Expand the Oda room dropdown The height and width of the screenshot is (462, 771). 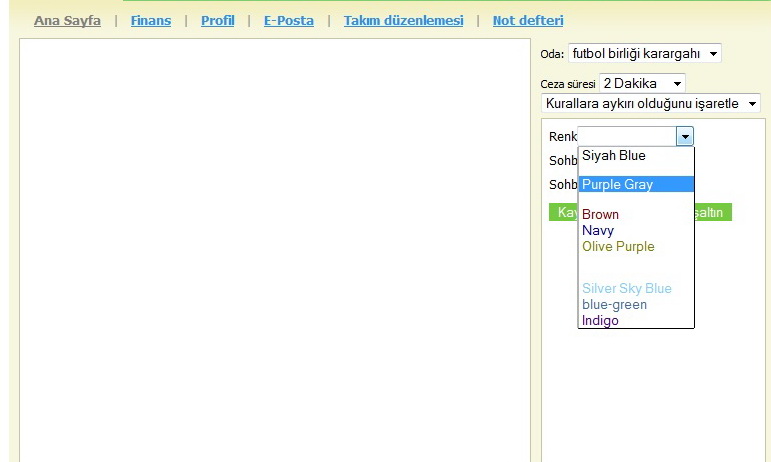point(644,53)
